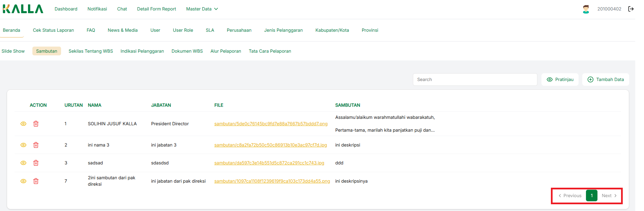This screenshot has width=644, height=211.
Task: Click the logout icon beside user ID
Action: (x=631, y=9)
